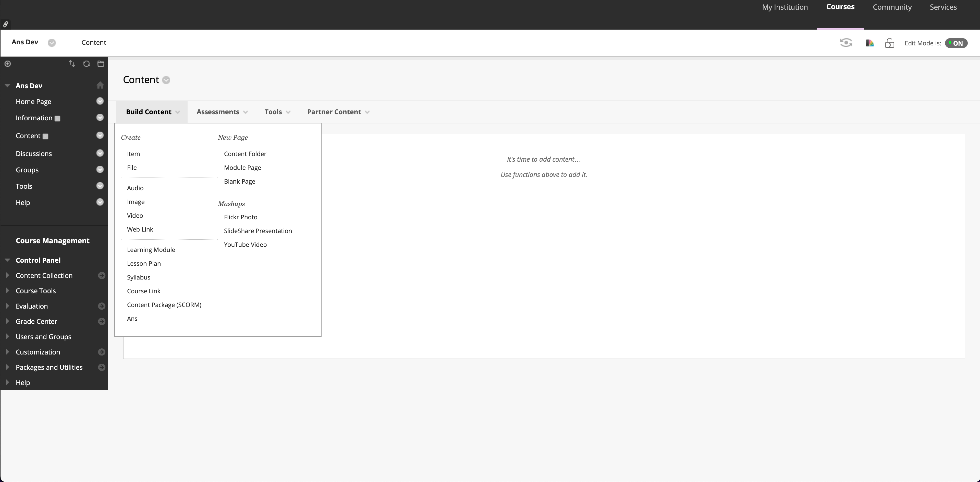
Task: Create a Lesson Plan
Action: click(x=144, y=263)
